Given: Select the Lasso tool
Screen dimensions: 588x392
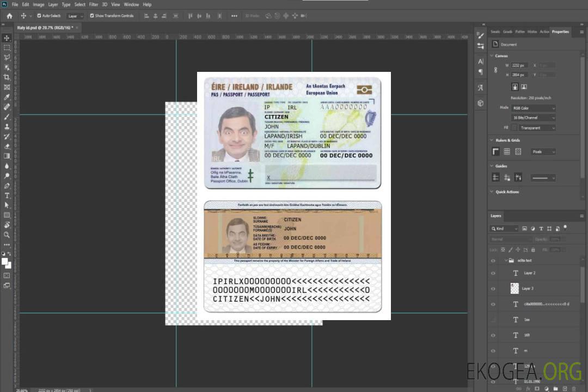Looking at the screenshot, I should point(7,57).
